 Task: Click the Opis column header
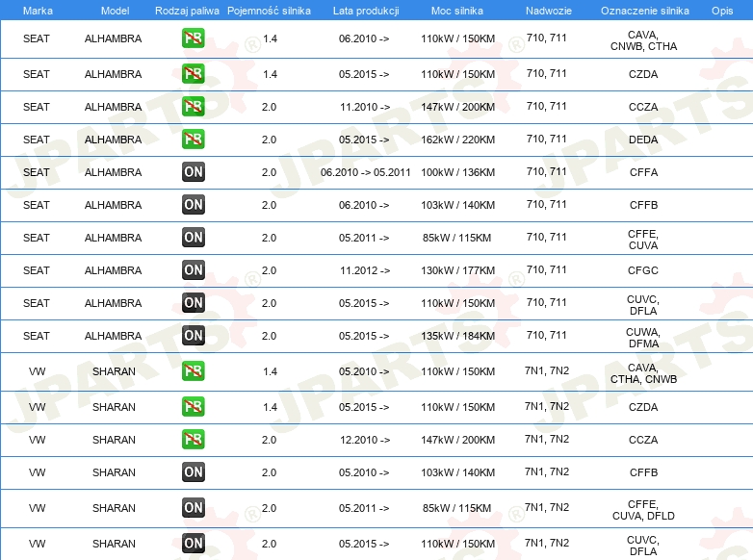coord(722,11)
